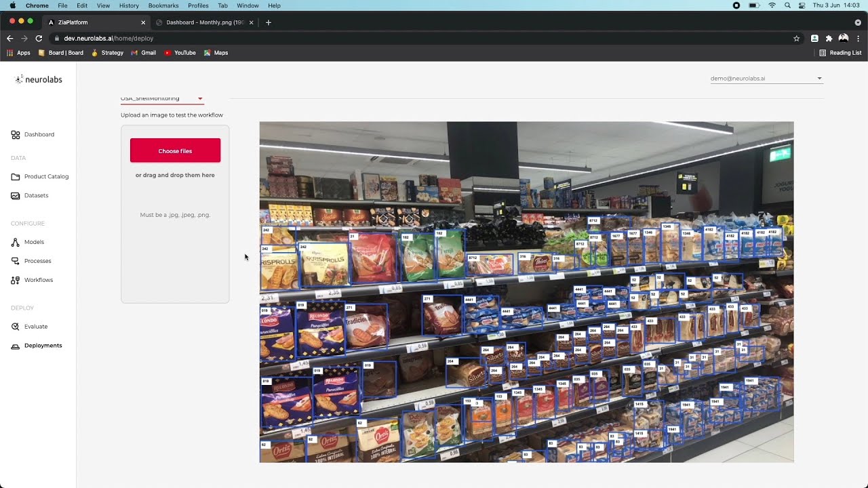
Task: Click the date and time in menu bar
Action: pos(837,5)
